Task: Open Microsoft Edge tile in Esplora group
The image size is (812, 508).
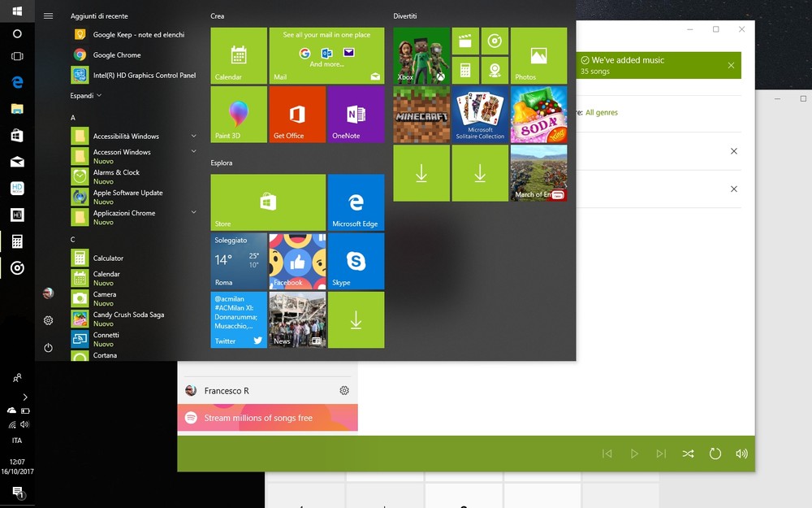Action: point(356,202)
